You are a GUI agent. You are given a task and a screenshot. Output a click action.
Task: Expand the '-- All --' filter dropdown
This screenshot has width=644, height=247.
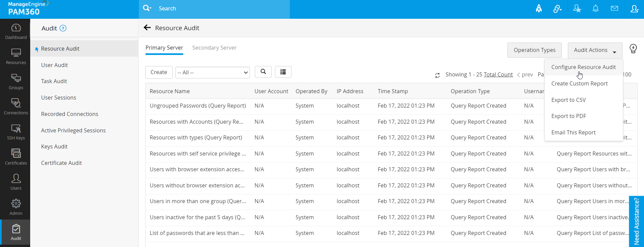[212, 72]
